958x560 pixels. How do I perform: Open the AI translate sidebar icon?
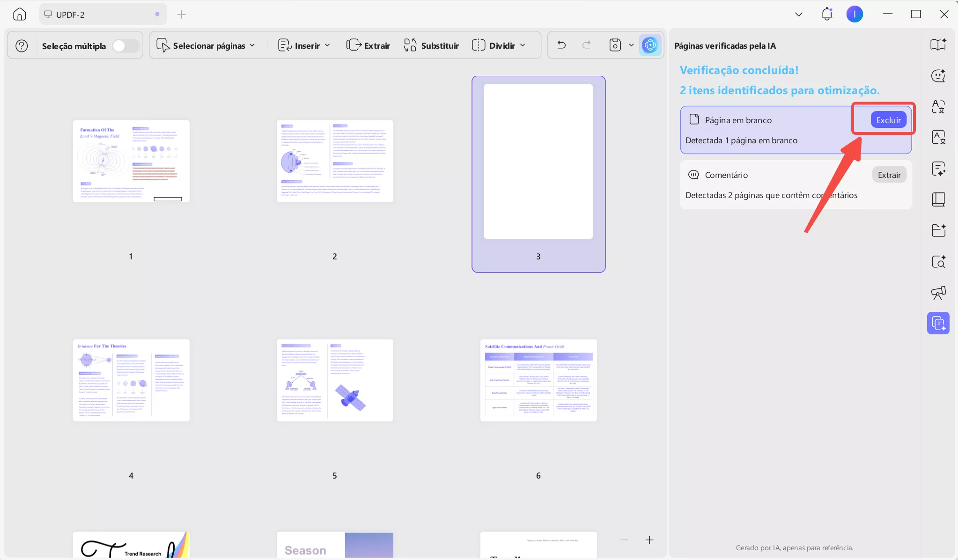(x=938, y=107)
